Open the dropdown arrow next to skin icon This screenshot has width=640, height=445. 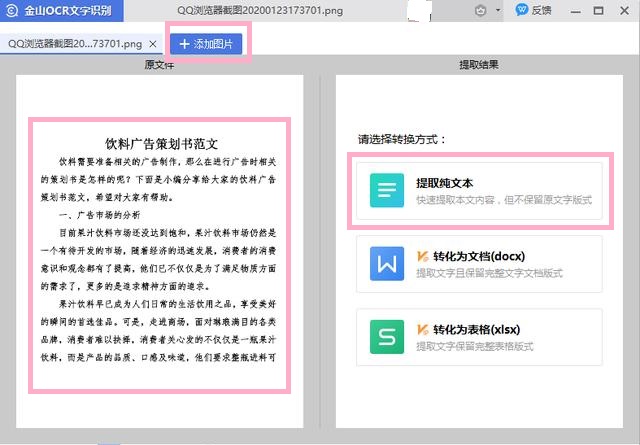[498, 11]
